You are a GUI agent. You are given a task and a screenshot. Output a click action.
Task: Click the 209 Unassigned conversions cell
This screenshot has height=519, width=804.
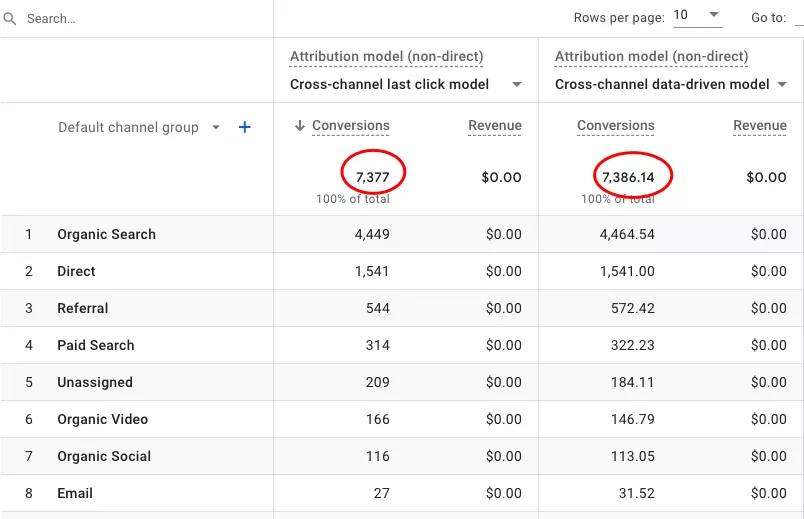[x=378, y=382]
